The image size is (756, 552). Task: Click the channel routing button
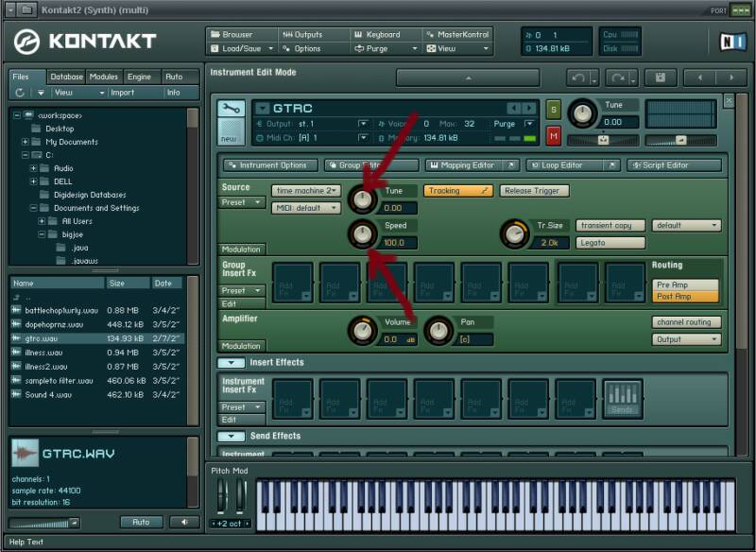coord(687,322)
